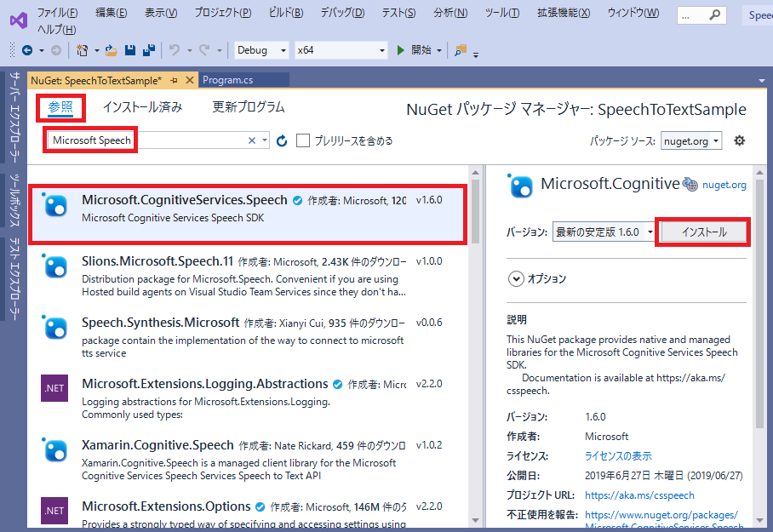Open the 編集(E) menu
This screenshot has width=773, height=532.
[111, 13]
